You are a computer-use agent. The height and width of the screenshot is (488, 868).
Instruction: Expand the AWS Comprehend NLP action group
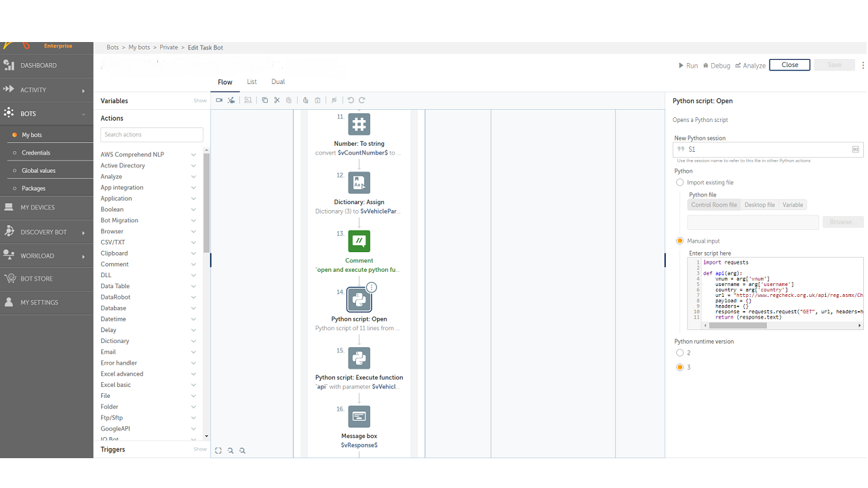(x=193, y=155)
